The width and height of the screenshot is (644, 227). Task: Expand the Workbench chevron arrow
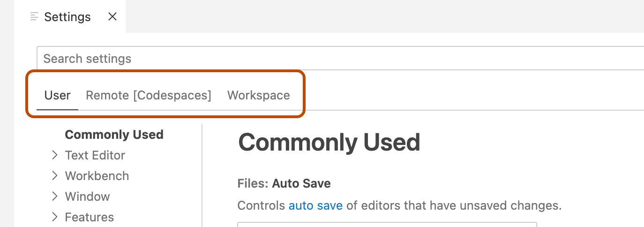tap(55, 176)
